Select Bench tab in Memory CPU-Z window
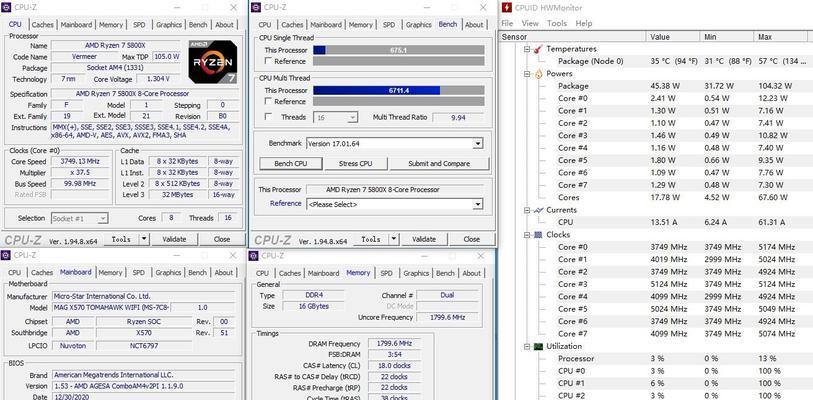The height and width of the screenshot is (400, 813). 445,273
